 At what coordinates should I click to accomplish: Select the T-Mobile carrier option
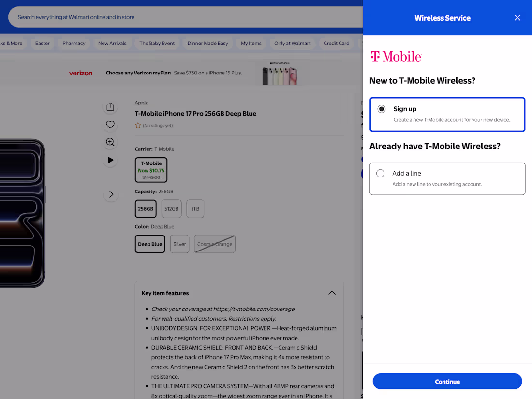click(x=151, y=170)
